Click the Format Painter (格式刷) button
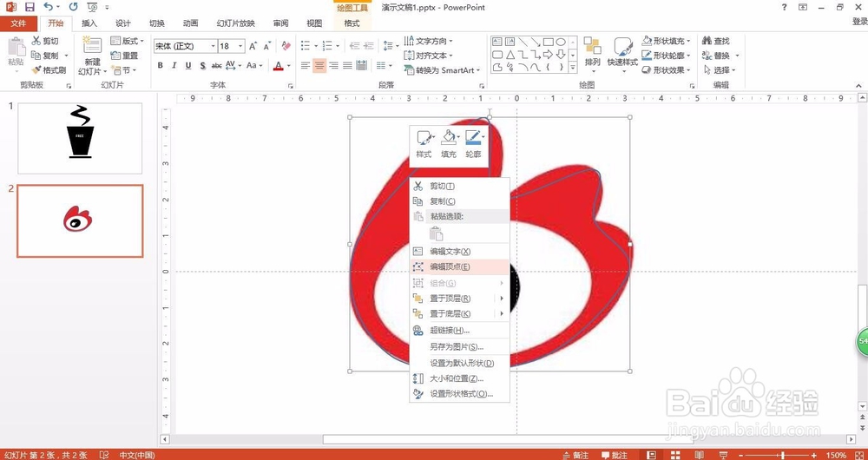The image size is (868, 460). click(x=49, y=70)
